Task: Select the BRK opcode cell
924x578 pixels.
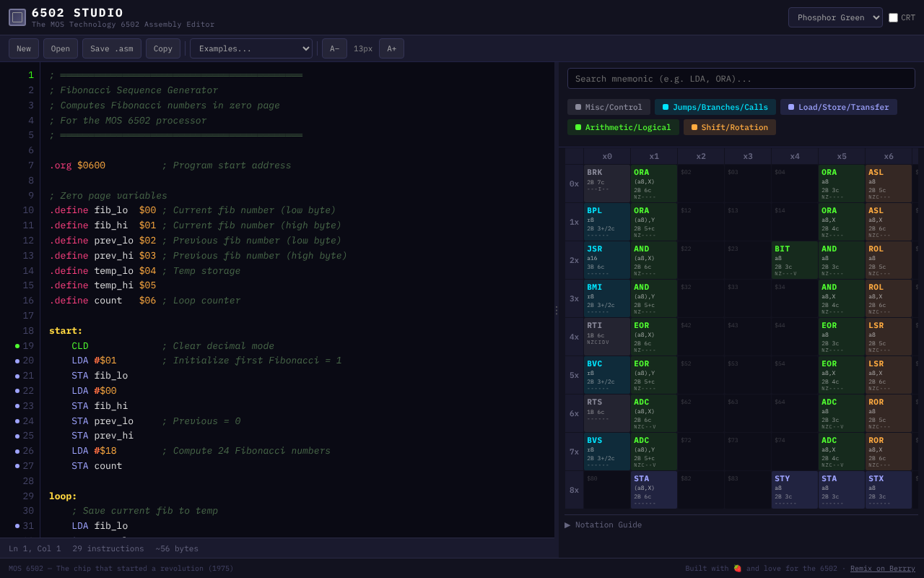Action: click(607, 184)
